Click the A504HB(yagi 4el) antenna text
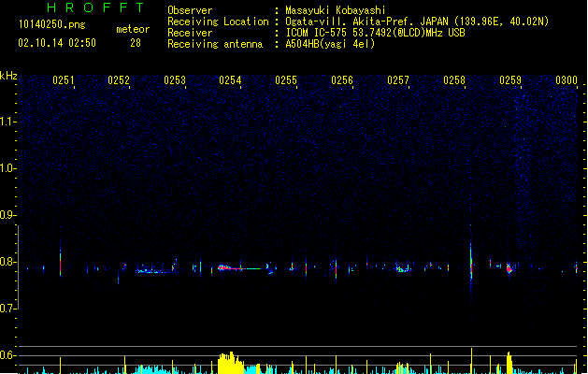The width and height of the screenshot is (588, 374). tap(330, 44)
